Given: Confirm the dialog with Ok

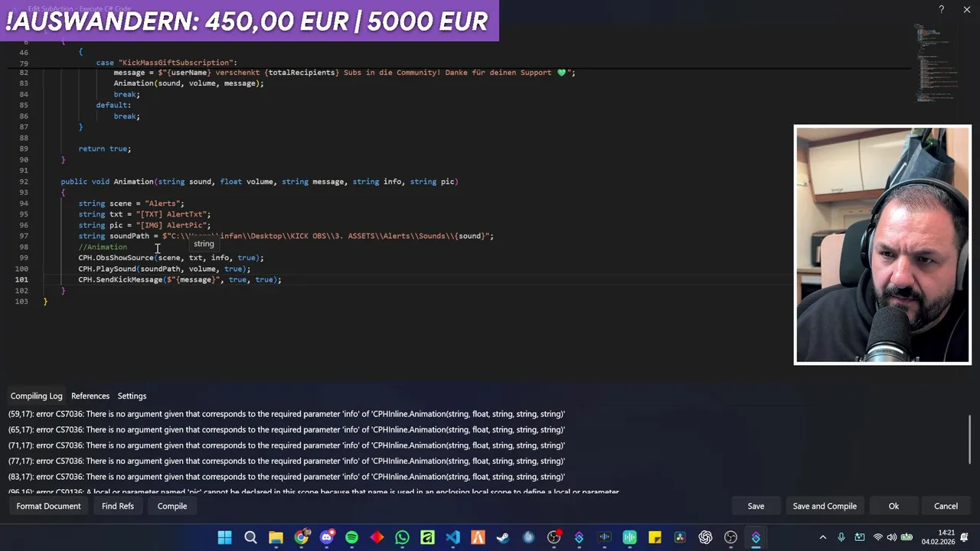Looking at the screenshot, I should 893,506.
